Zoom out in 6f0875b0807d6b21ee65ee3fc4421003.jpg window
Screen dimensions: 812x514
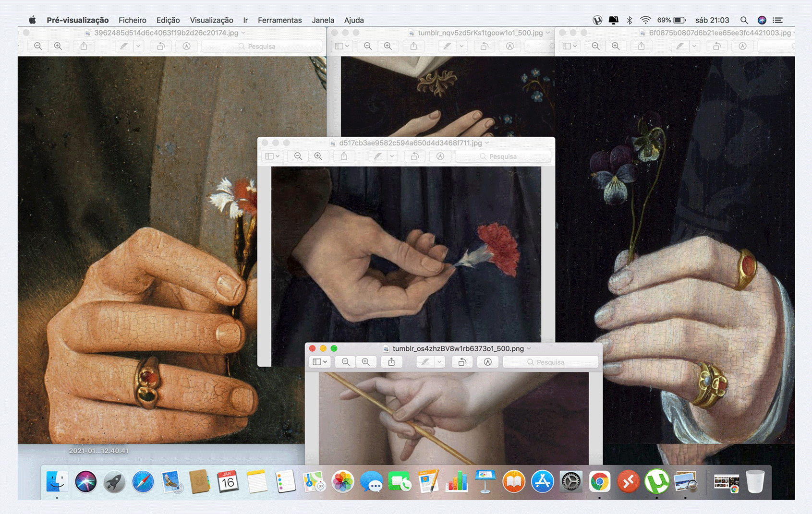[x=595, y=46]
